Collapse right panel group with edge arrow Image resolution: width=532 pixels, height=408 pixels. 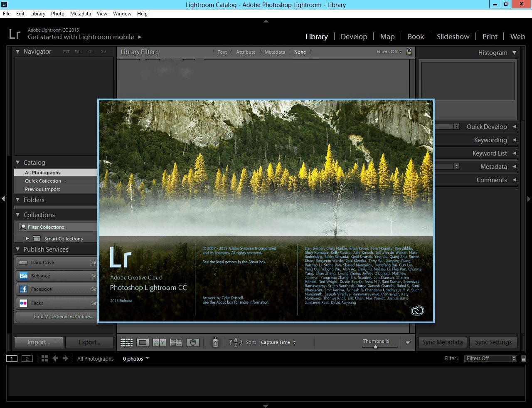529,199
